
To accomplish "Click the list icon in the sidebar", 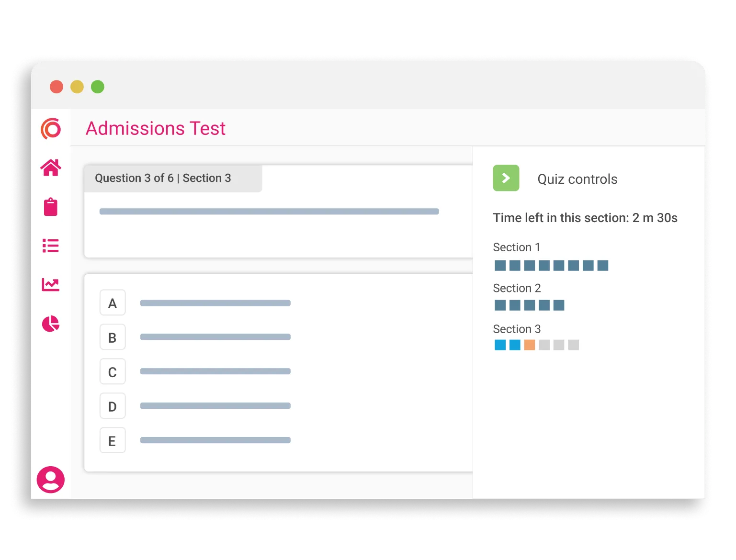I will click(51, 246).
